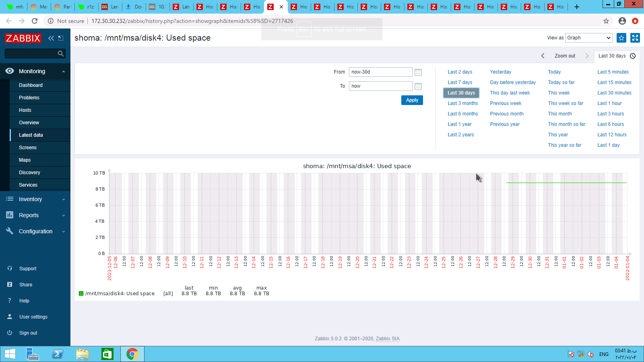This screenshot has width=644, height=362.
Task: Open the To date calendar picker
Action: pyautogui.click(x=418, y=86)
